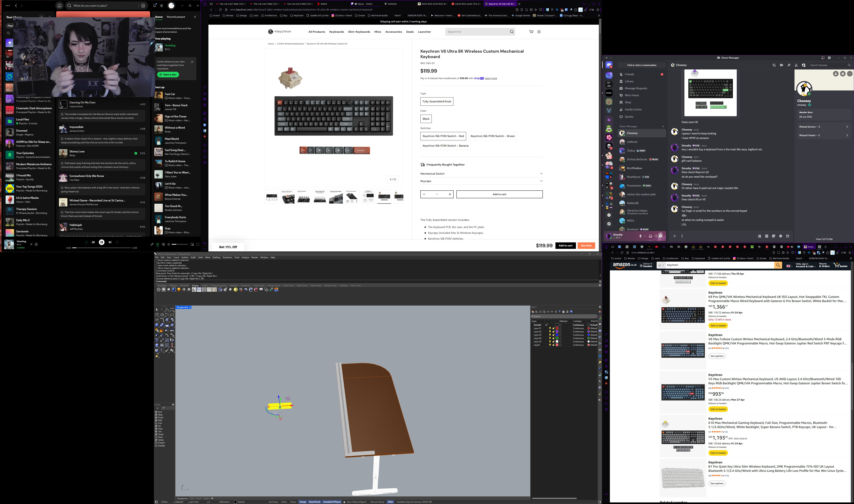This screenshot has width=854, height=504.
Task: Open Recently played tab in Spotify
Action: (x=176, y=17)
